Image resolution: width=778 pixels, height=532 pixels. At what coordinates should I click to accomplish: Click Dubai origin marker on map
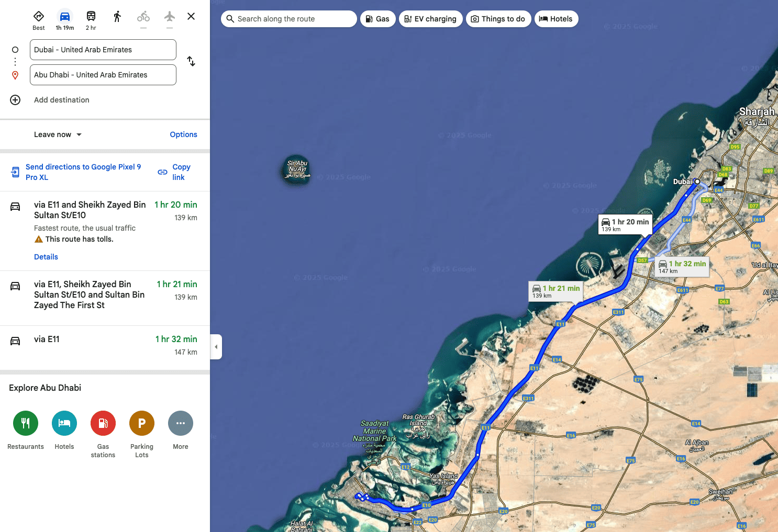pyautogui.click(x=697, y=182)
